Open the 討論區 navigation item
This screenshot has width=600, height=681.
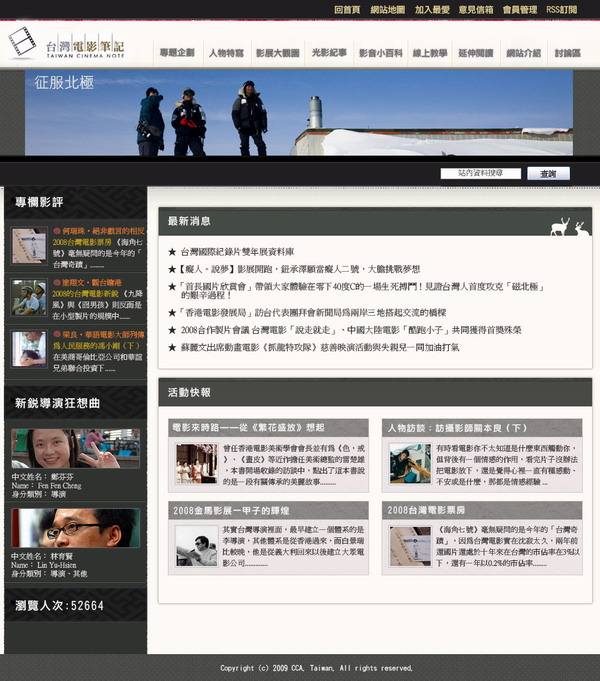[567, 52]
